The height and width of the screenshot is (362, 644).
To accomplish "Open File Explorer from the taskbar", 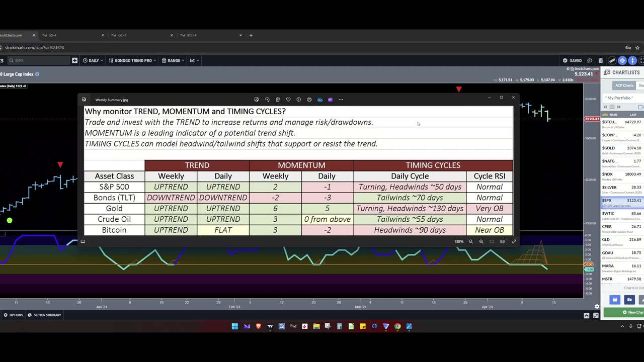I will tap(316, 326).
